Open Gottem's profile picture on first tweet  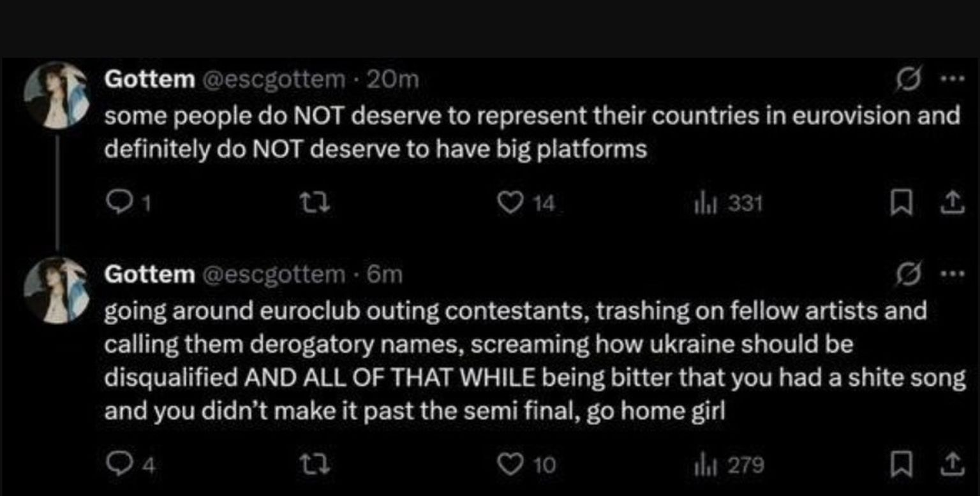pyautogui.click(x=55, y=96)
